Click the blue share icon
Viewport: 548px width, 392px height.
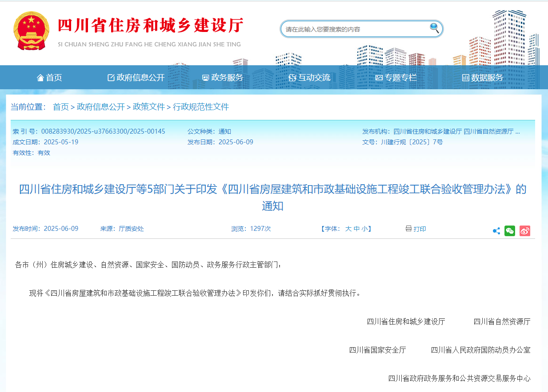496,230
